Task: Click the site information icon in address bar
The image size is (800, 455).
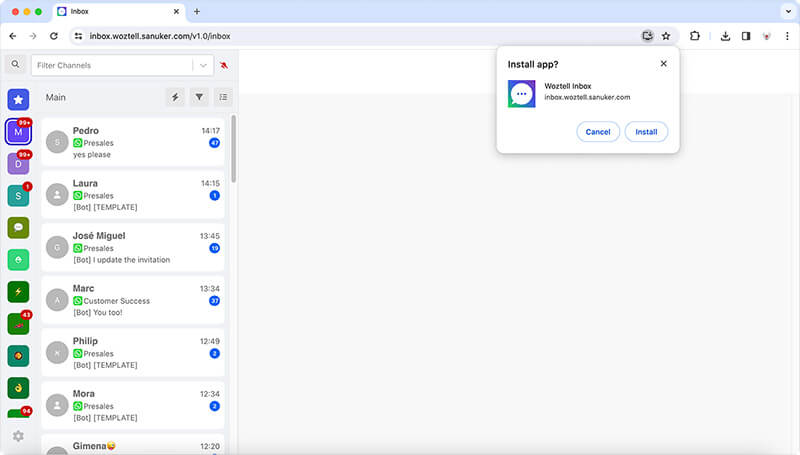Action: 78,36
